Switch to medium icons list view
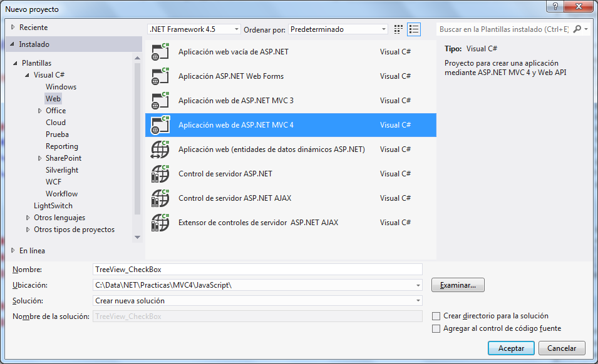 click(414, 29)
